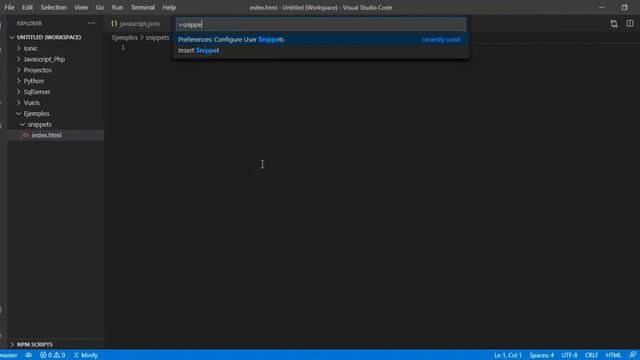Open the Help menu
This screenshot has width=640, height=360.
pyautogui.click(x=169, y=7)
